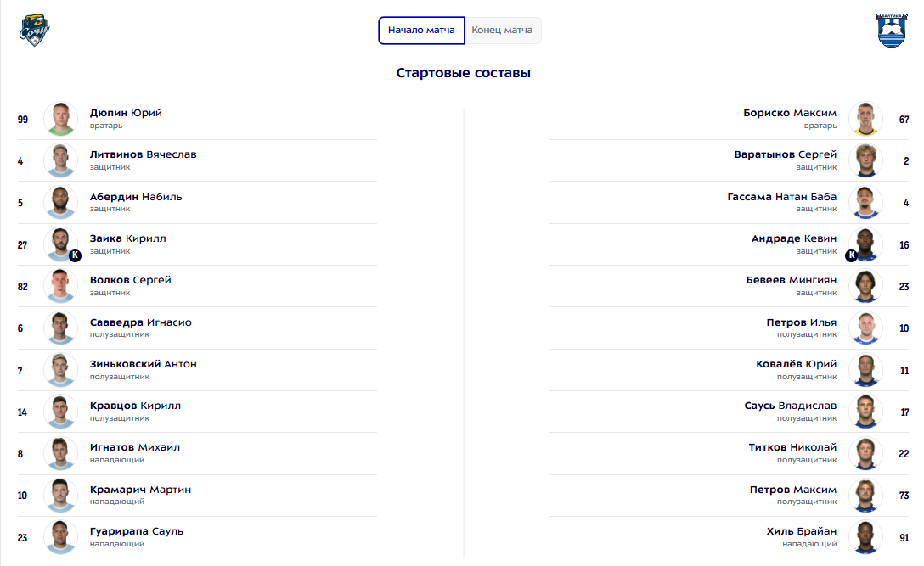Click the Стартовые составы heading
The width and height of the screenshot is (924, 566).
point(463,73)
